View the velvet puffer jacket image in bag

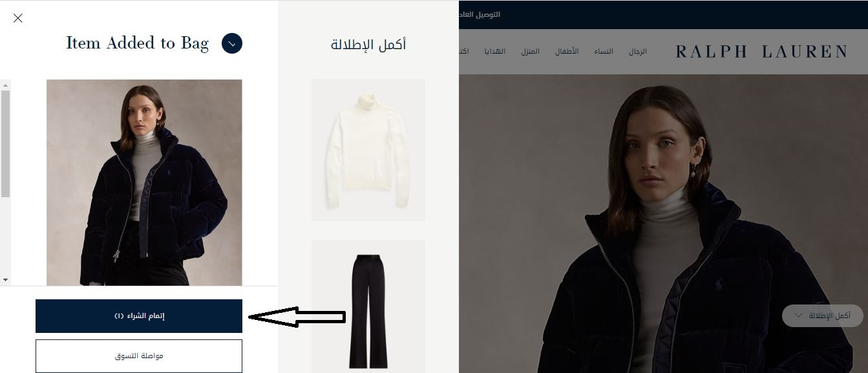click(144, 182)
